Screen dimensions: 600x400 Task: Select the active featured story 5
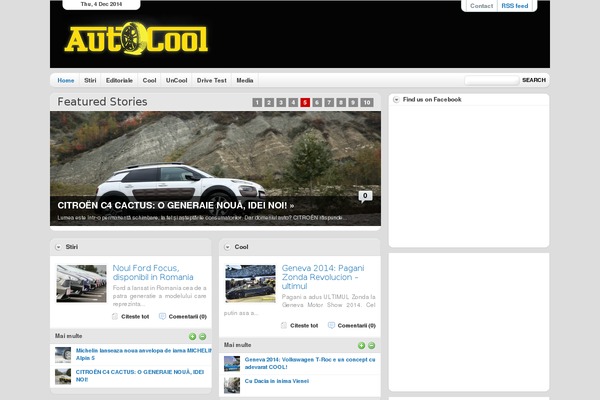pyautogui.click(x=305, y=102)
